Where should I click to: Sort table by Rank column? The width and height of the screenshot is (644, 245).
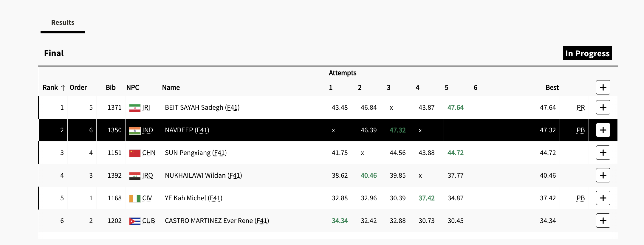coord(50,87)
